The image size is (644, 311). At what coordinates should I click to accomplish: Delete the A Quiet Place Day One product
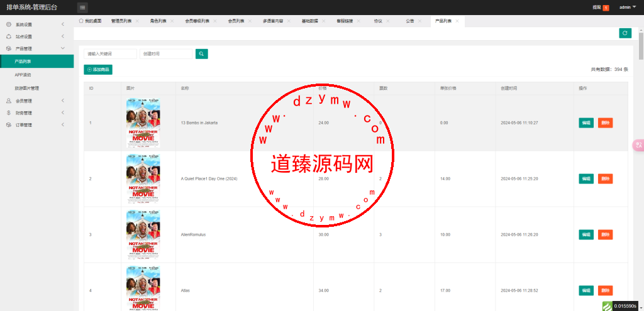coord(606,179)
